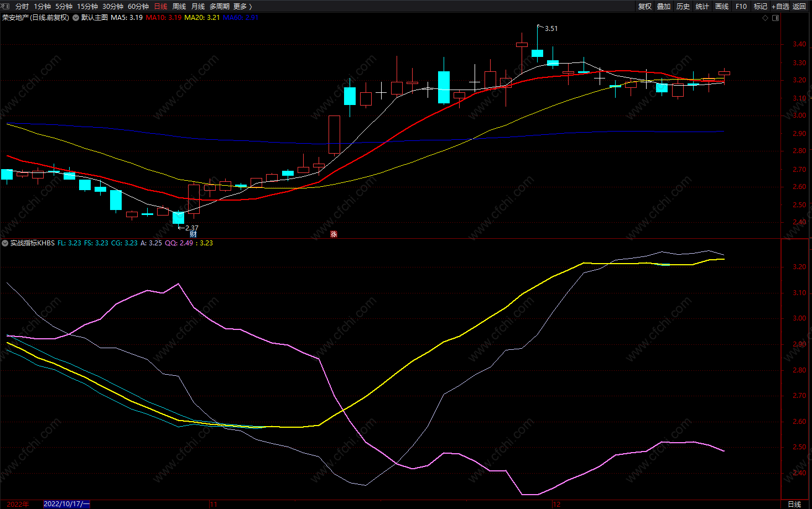Select the 15分钟 period
The image size is (812, 509).
(x=87, y=7)
